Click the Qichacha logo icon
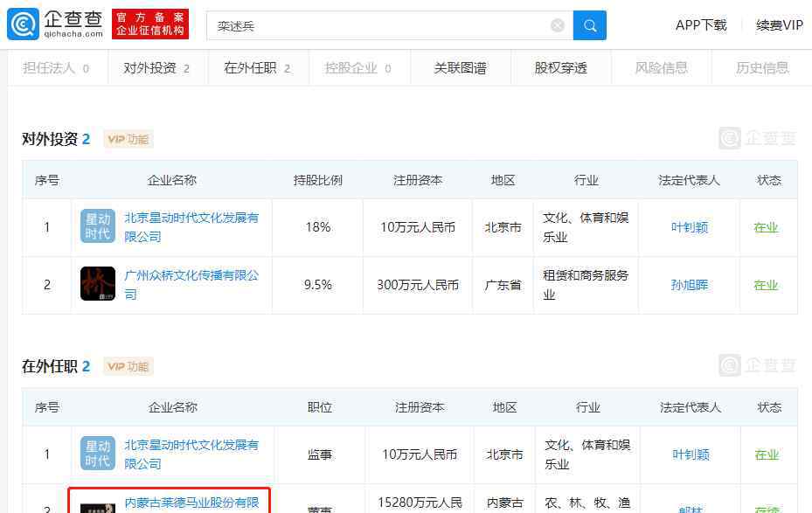This screenshot has height=513, width=812. [23, 24]
